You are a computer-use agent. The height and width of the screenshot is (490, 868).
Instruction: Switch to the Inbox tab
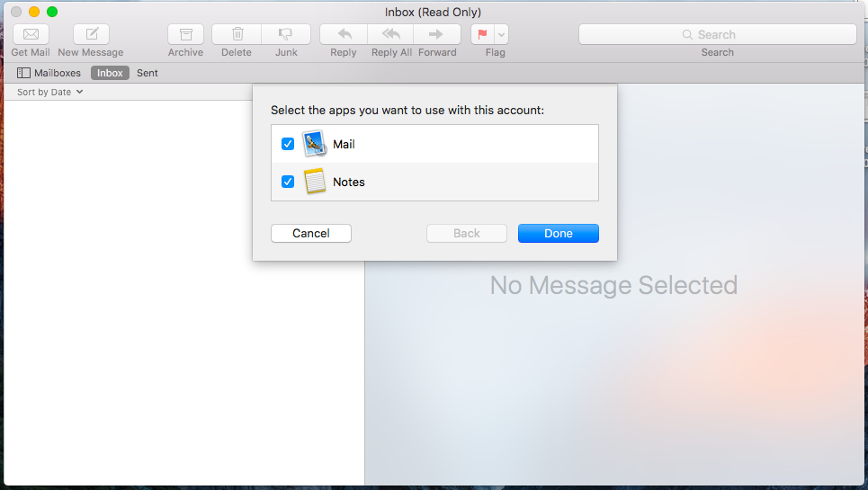click(110, 73)
